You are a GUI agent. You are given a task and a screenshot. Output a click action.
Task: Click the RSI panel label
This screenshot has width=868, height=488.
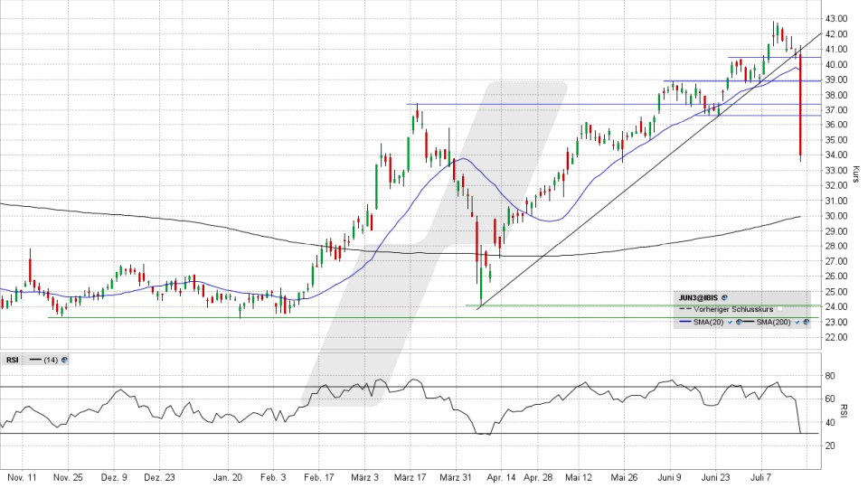[12, 361]
